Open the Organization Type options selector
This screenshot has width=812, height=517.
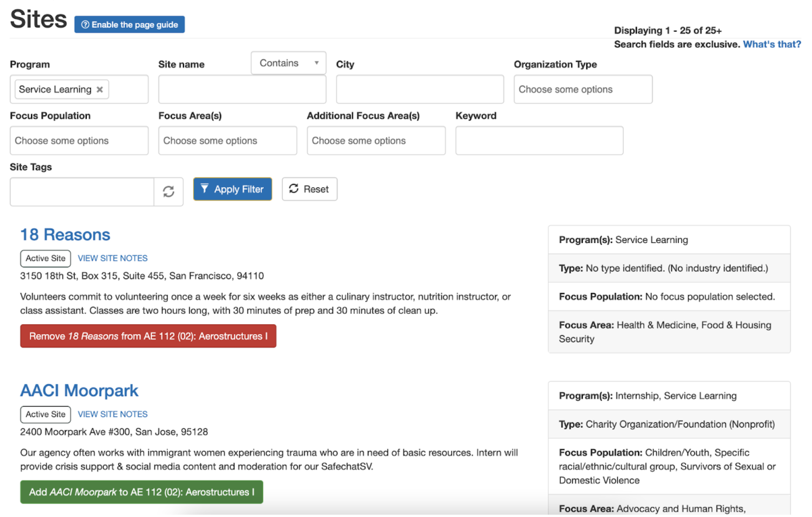coord(582,89)
